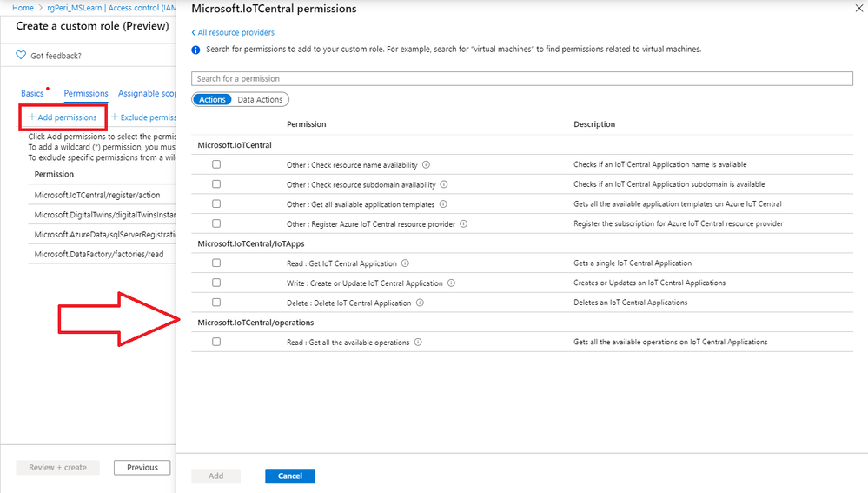Screen dimensions: 868x493
Task: Click info icon beside Get all the available operations
Action: point(418,343)
